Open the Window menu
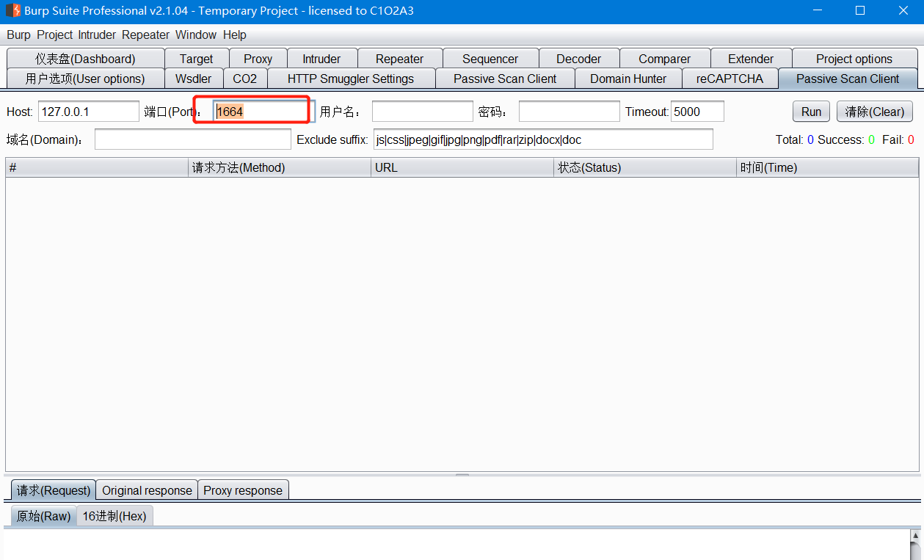The height and width of the screenshot is (560, 924). pyautogui.click(x=196, y=34)
